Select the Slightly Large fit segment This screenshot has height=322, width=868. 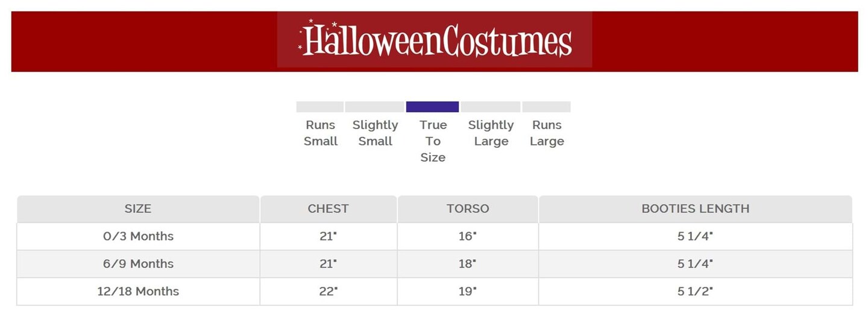[490, 107]
